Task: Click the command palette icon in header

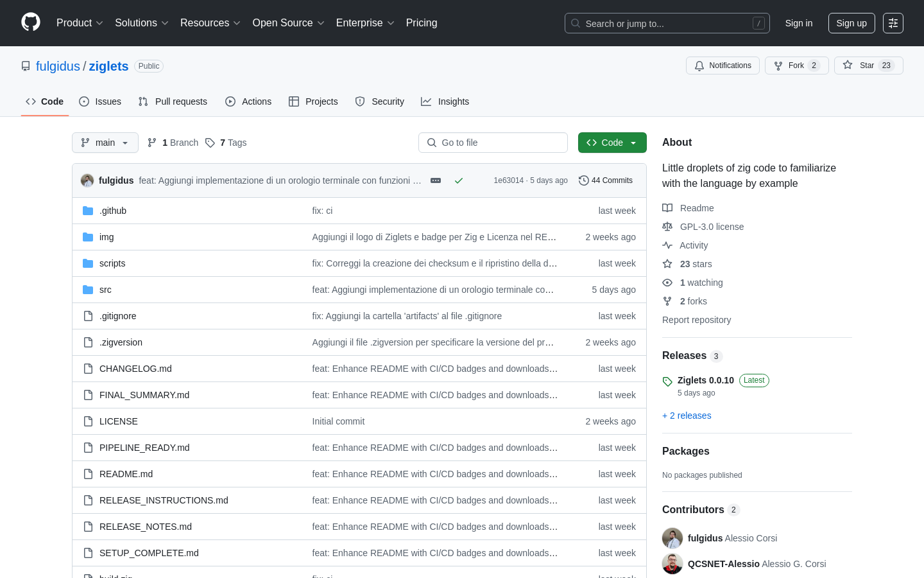Action: (x=893, y=23)
